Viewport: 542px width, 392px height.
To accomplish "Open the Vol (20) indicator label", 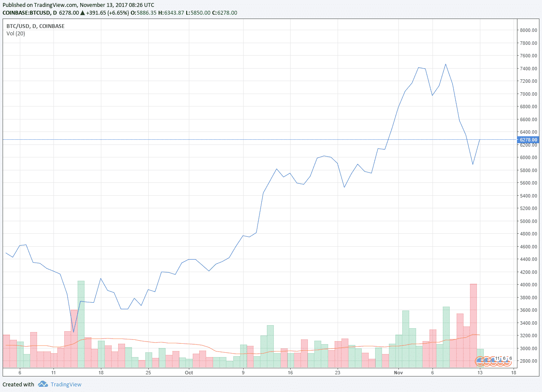I will [16, 34].
